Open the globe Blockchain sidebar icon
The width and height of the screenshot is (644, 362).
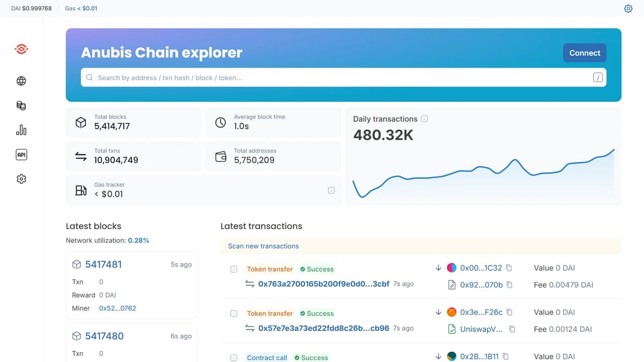21,81
